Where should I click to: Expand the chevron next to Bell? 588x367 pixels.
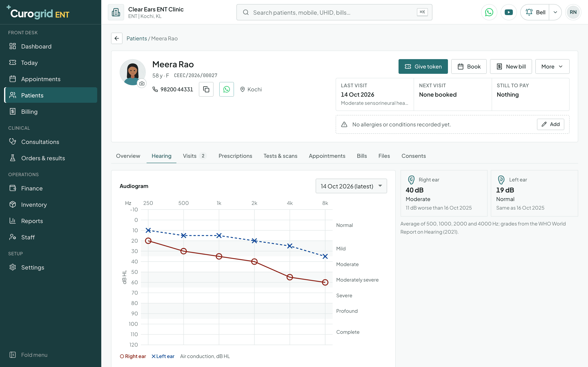(555, 12)
